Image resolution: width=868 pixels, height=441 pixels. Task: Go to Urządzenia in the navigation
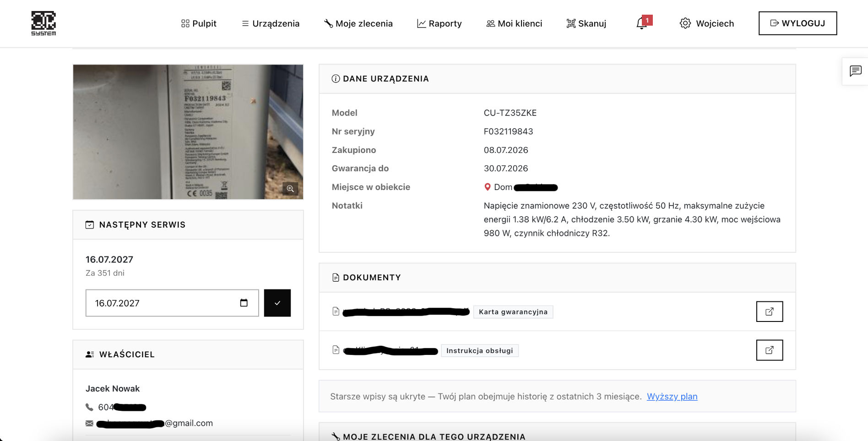tap(271, 23)
